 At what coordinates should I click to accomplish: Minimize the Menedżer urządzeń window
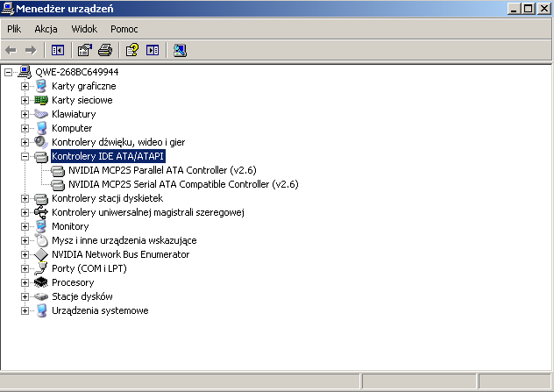click(514, 9)
